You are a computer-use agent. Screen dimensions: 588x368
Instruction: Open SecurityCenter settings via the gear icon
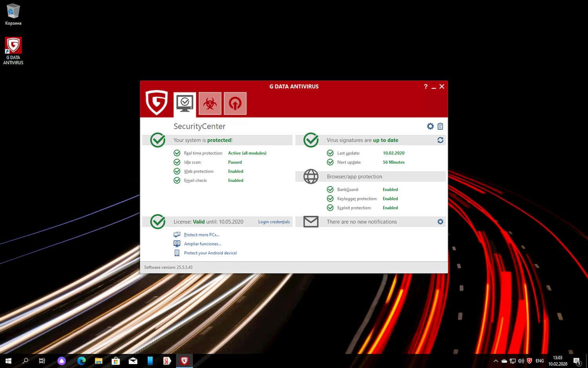pyautogui.click(x=430, y=126)
